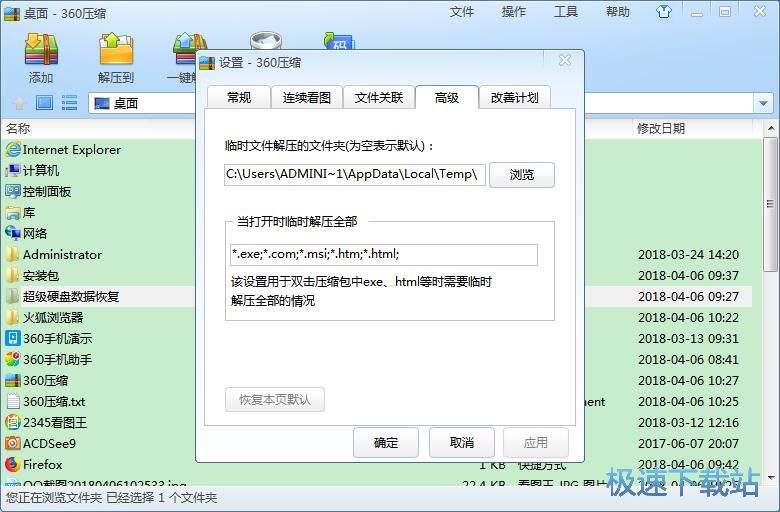
Task: Click date 2018-04-06 10:25
Action: [688, 402]
